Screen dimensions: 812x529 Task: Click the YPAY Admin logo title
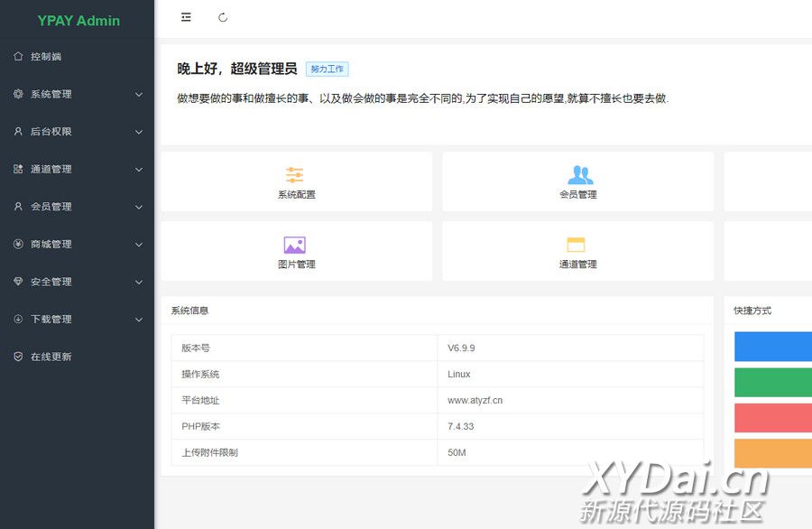pyautogui.click(x=78, y=21)
